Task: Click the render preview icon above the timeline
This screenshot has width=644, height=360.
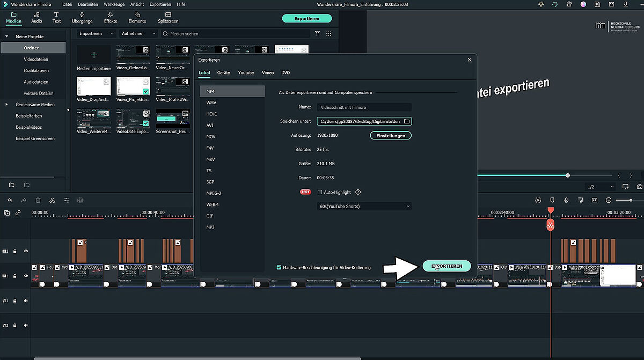Action: click(538, 200)
